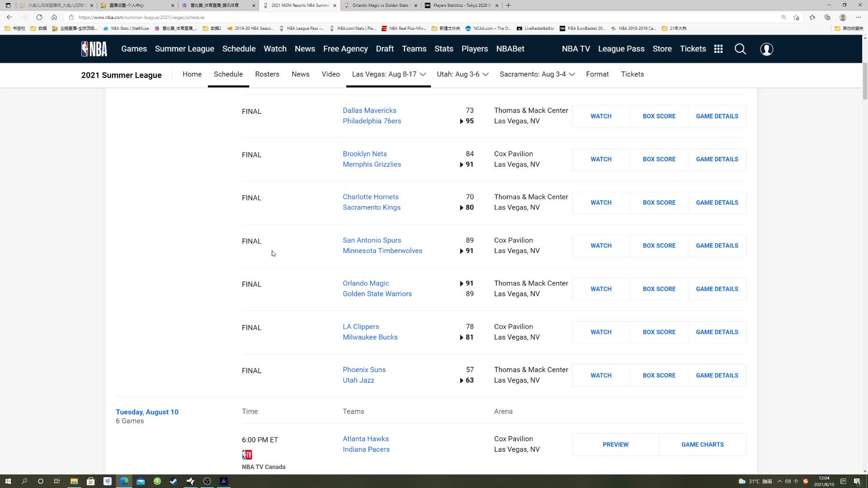Image resolution: width=868 pixels, height=488 pixels.
Task: Open the user account profile icon
Action: (766, 49)
